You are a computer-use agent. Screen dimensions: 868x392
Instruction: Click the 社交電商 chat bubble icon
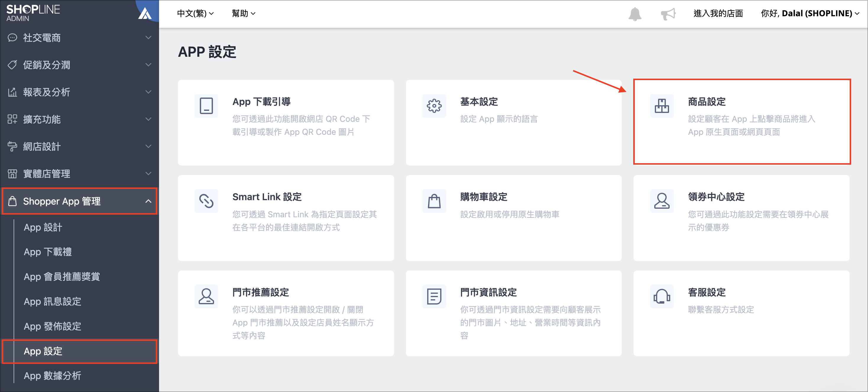point(12,38)
